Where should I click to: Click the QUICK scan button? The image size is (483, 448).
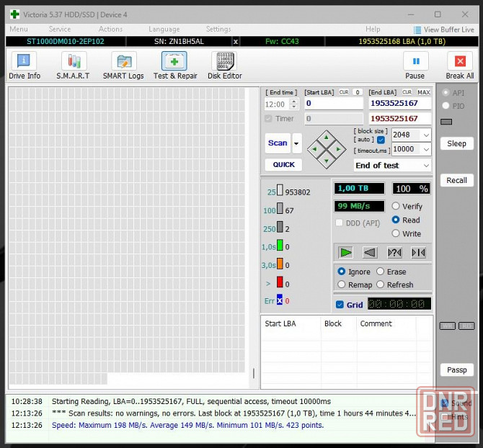[x=283, y=165]
